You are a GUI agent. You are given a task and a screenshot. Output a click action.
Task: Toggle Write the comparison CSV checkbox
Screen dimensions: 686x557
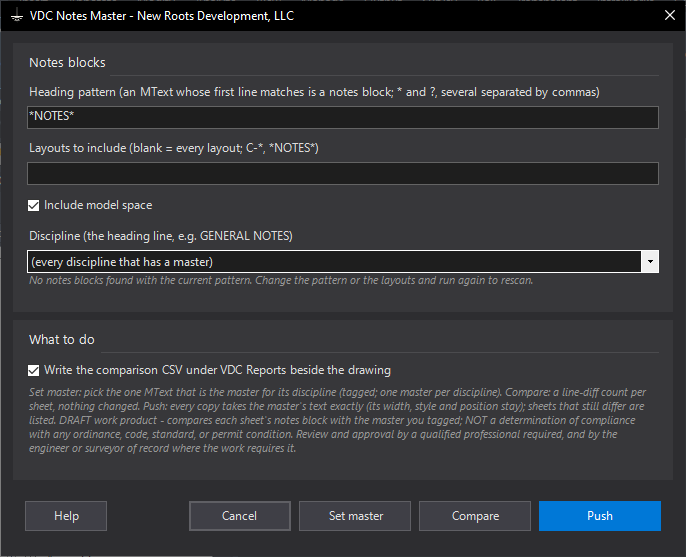pos(33,370)
